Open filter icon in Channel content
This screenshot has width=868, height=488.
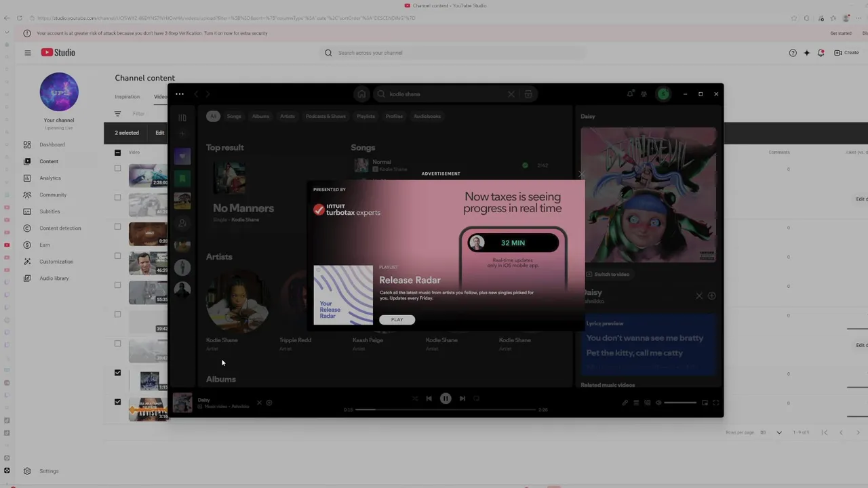118,114
